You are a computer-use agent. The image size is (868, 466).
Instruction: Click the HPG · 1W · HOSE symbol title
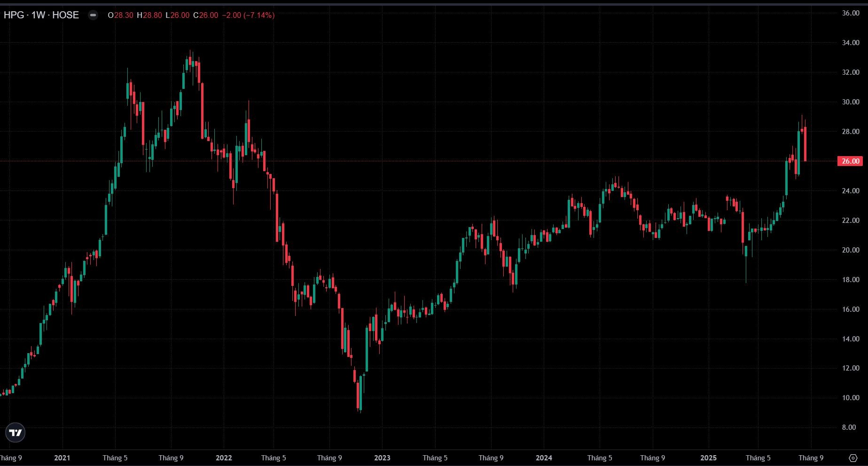(x=41, y=15)
